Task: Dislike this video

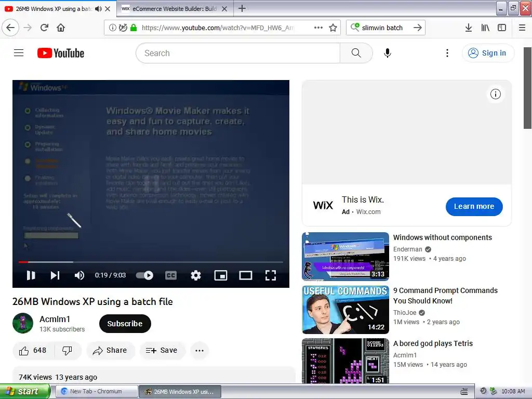Action: [67, 351]
